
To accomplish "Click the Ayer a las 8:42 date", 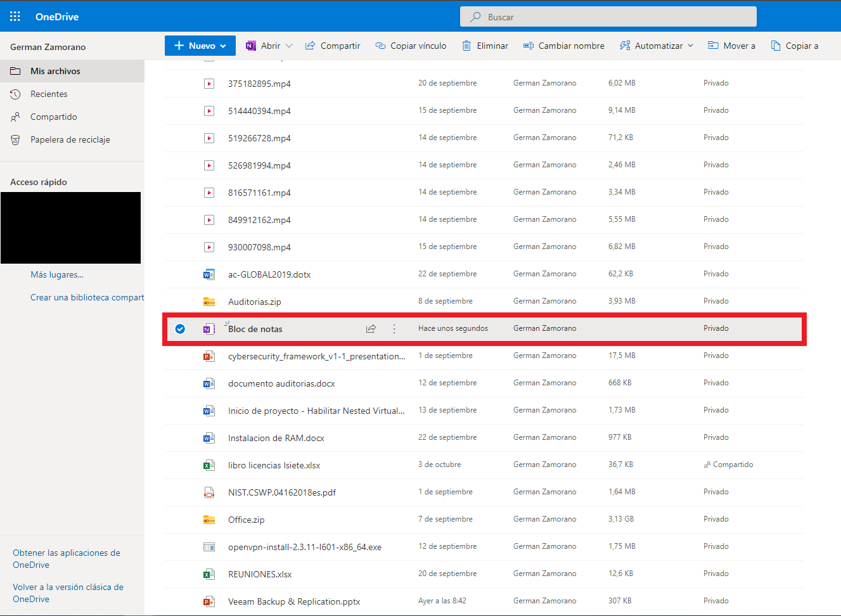I will [442, 601].
